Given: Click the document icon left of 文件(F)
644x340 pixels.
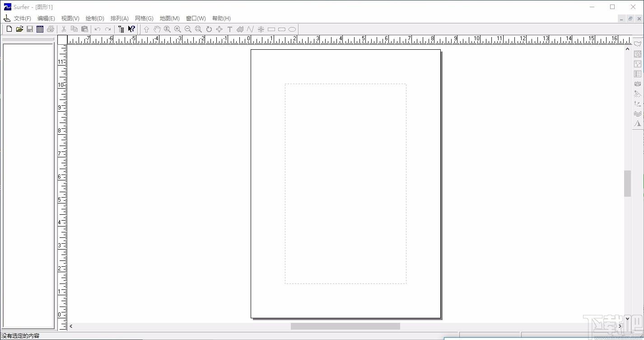Looking at the screenshot, I should (7, 19).
